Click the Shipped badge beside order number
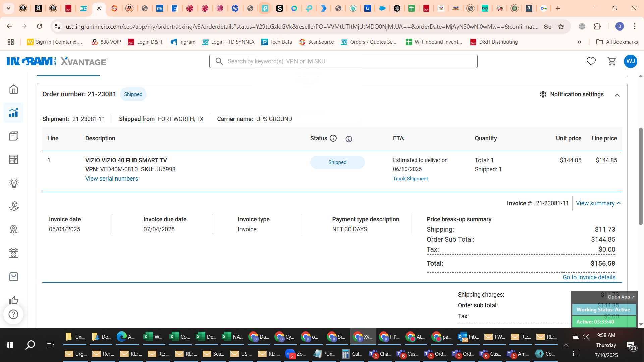The width and height of the screenshot is (644, 362). click(133, 94)
